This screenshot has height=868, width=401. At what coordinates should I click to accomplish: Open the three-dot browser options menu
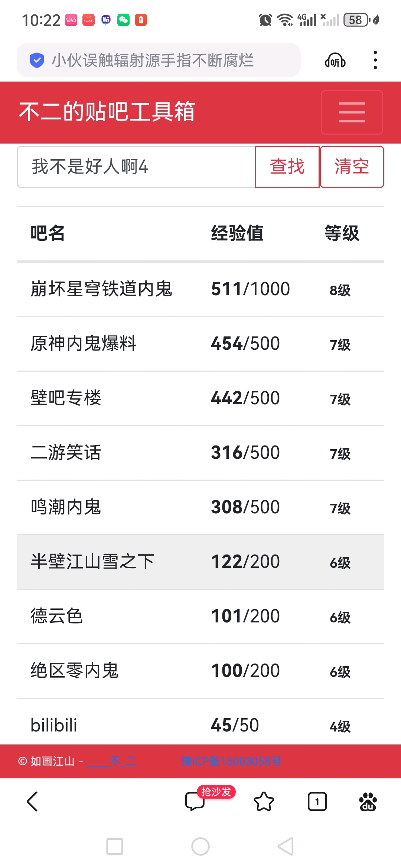click(375, 60)
